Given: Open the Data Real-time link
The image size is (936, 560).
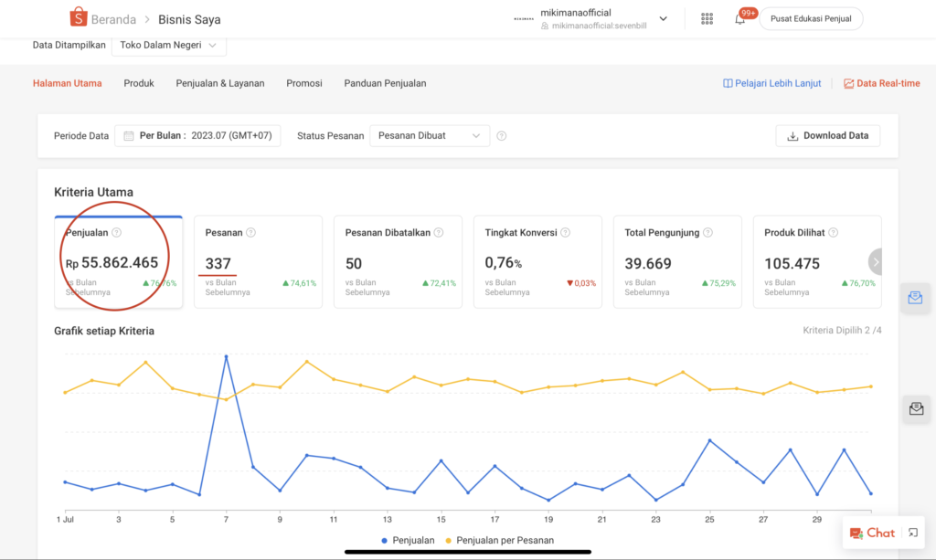Looking at the screenshot, I should click(x=881, y=83).
